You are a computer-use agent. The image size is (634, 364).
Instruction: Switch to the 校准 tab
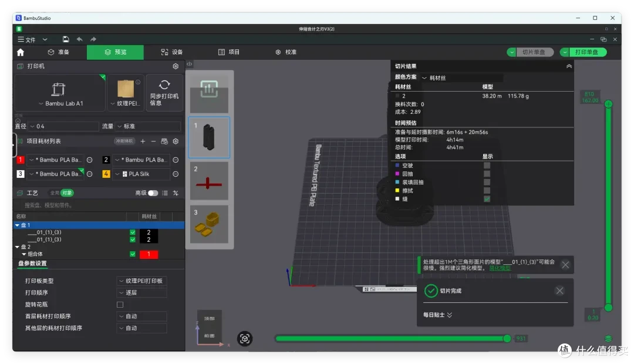[286, 52]
